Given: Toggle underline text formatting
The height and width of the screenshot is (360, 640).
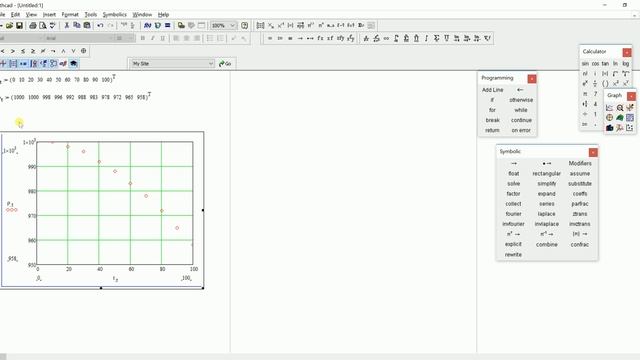Looking at the screenshot, I should (162, 38).
